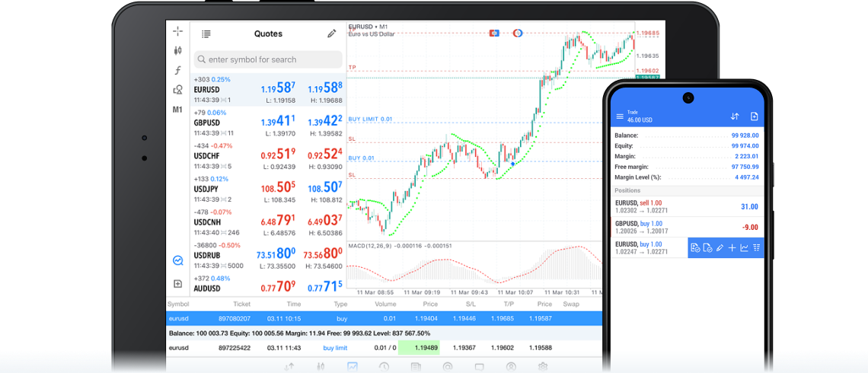Sort the table by Ticket column
This screenshot has height=373, width=868.
pos(241,304)
